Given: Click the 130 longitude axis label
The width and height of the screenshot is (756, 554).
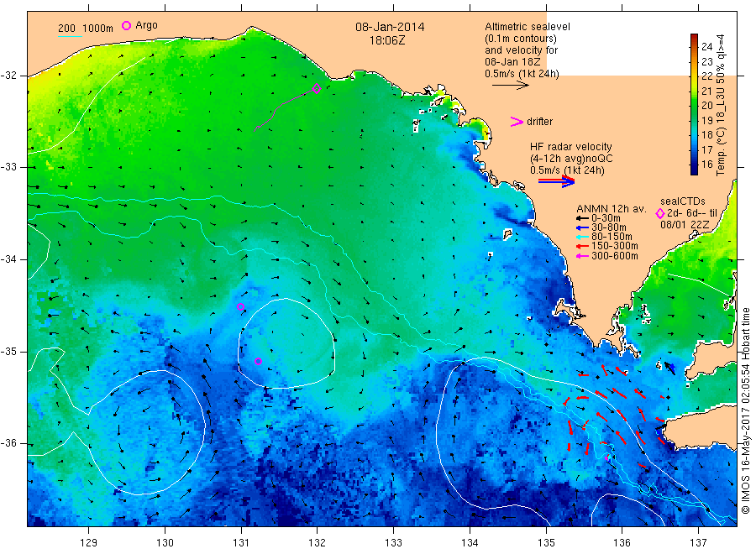Looking at the screenshot, I should pyautogui.click(x=165, y=543).
